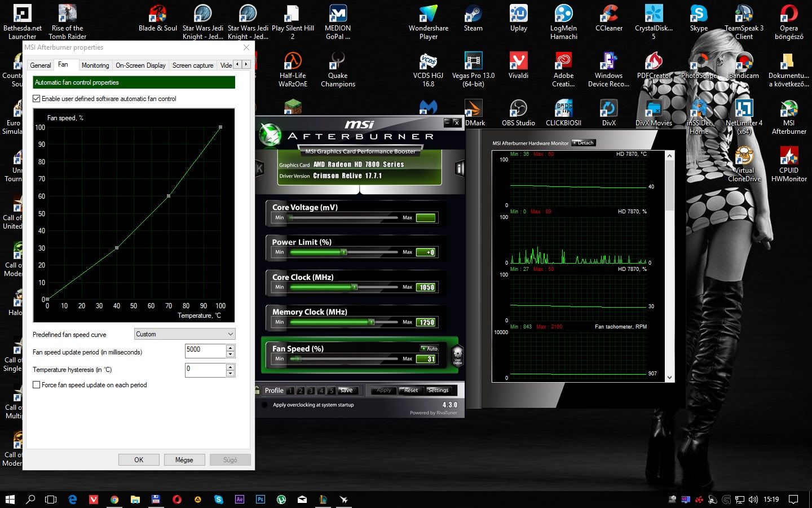Open Rise of the Tomb Raider shortcut
Screen dimensions: 812x508
click(67, 21)
